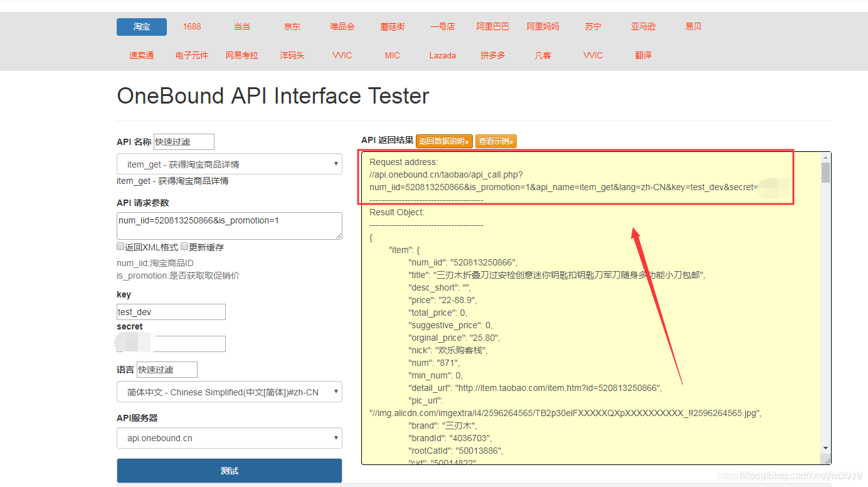The image size is (868, 487).
Task: Select the 翻译 tab
Action: tap(643, 55)
